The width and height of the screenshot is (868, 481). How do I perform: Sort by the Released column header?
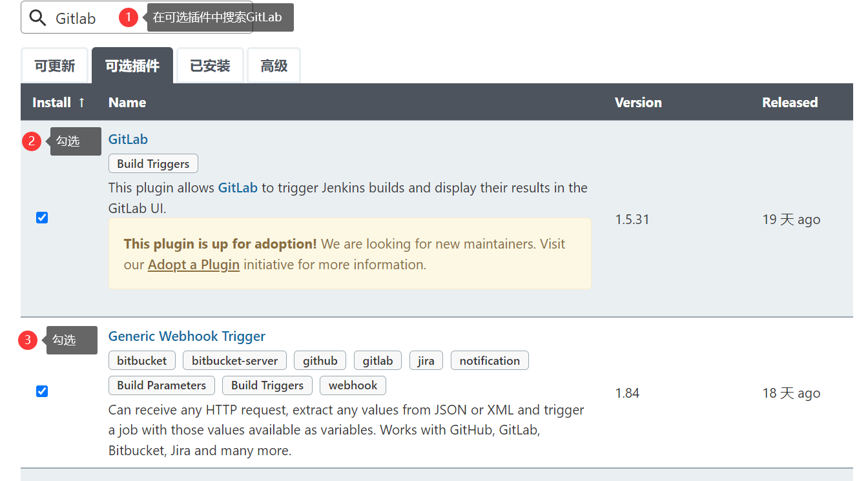(x=790, y=102)
